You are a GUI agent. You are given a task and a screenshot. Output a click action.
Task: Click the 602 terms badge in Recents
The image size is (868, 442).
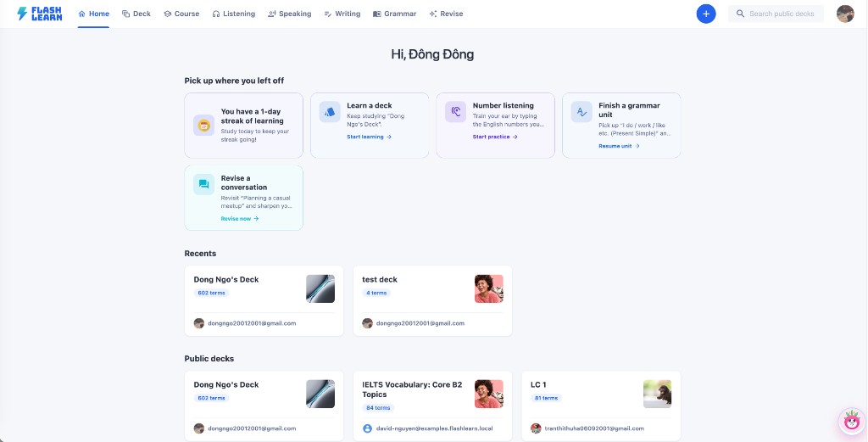coord(211,293)
